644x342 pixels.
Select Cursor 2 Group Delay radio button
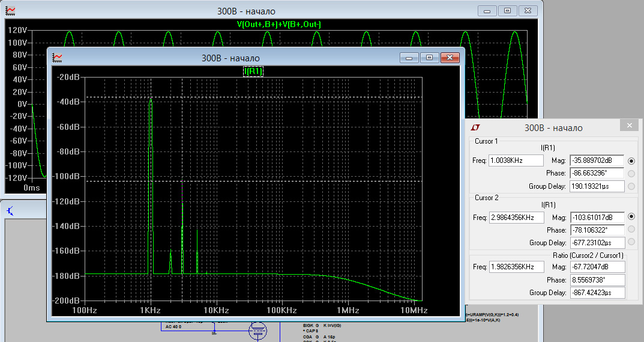[631, 242]
